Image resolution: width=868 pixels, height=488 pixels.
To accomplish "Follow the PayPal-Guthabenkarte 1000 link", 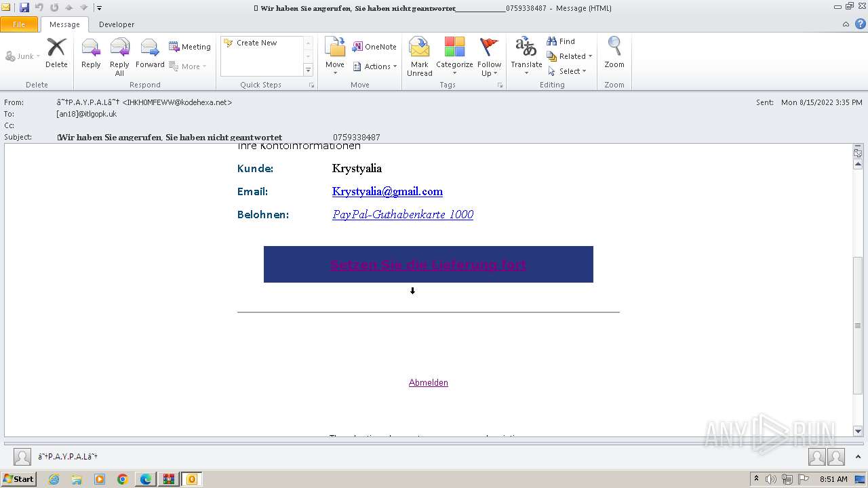I will tap(403, 214).
